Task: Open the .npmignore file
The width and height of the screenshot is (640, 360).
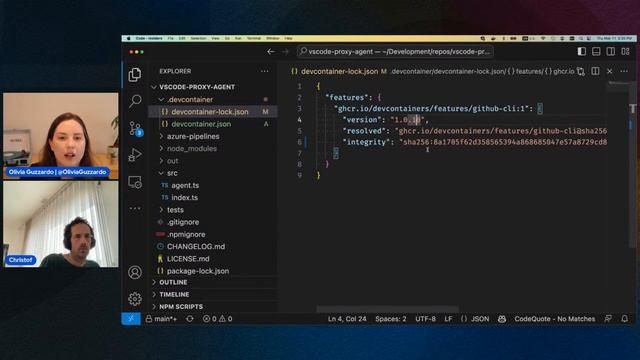Action: pyautogui.click(x=186, y=234)
